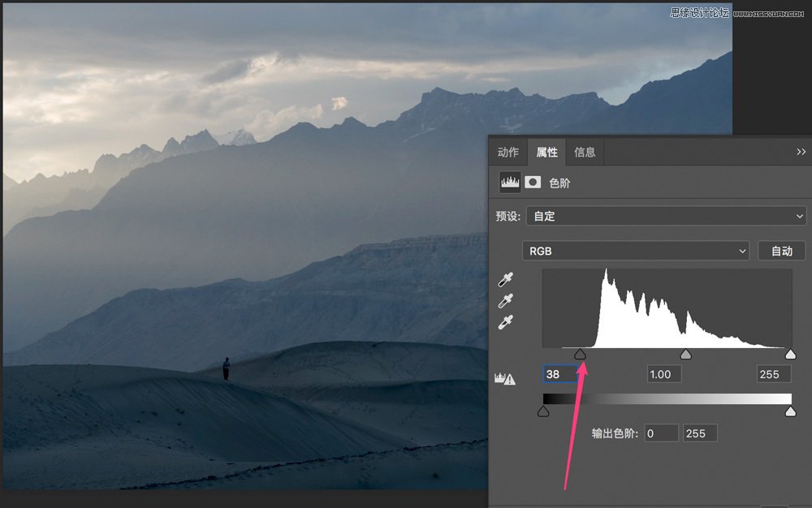Click the midtone gamma field showing 1.00
812x508 pixels.
tap(663, 374)
